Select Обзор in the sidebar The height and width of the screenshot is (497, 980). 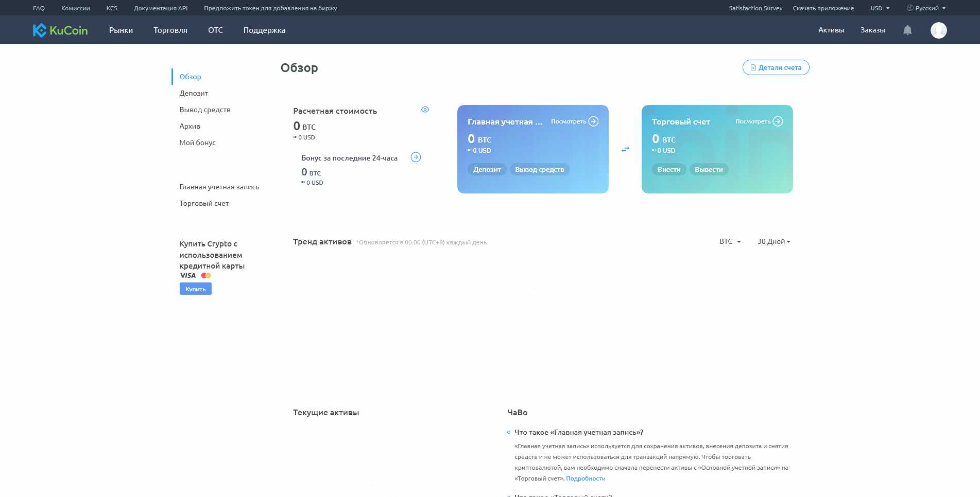(x=190, y=77)
